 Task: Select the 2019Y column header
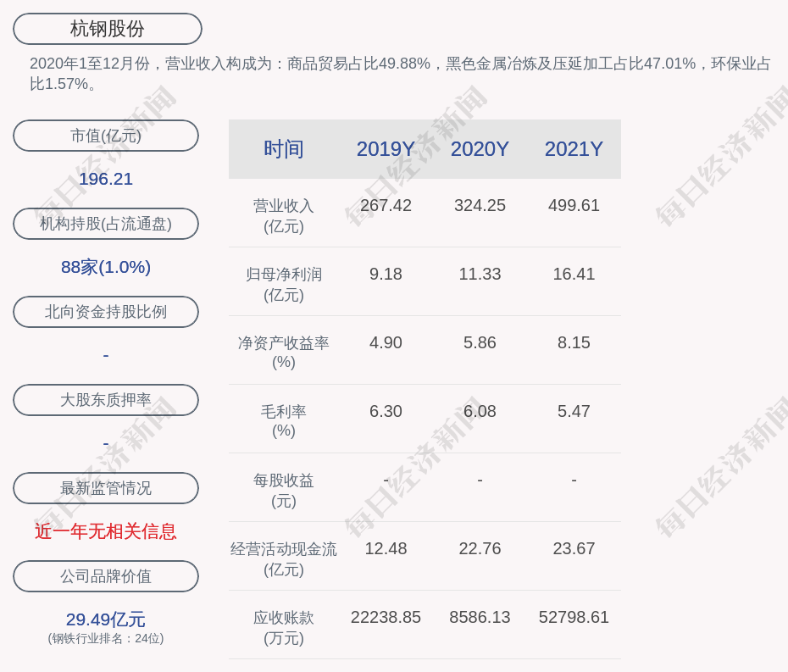(x=386, y=149)
